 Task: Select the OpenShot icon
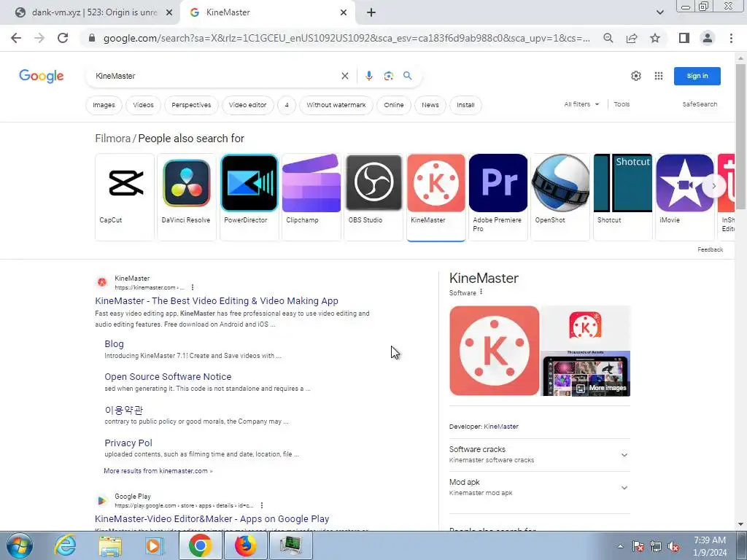(x=560, y=183)
